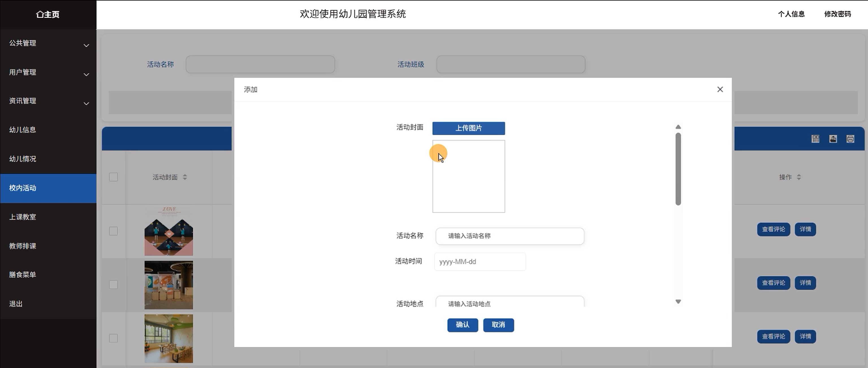868x368 pixels.
Task: Toggle the select-all header checkbox
Action: click(x=113, y=177)
